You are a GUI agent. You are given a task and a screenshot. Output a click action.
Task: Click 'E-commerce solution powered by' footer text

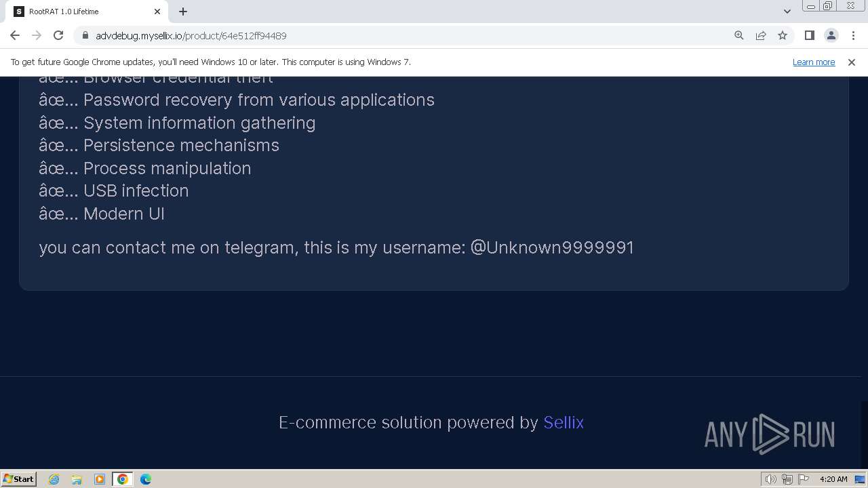click(x=408, y=422)
